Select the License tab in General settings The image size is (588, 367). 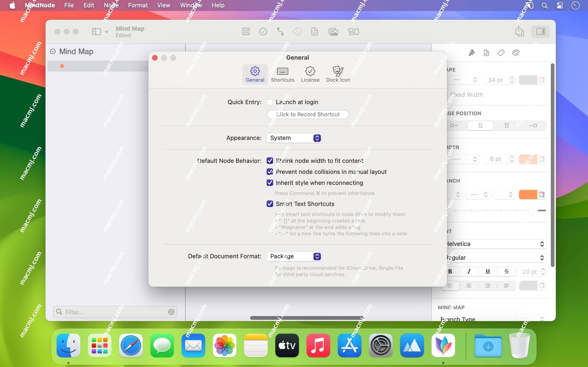pyautogui.click(x=310, y=74)
